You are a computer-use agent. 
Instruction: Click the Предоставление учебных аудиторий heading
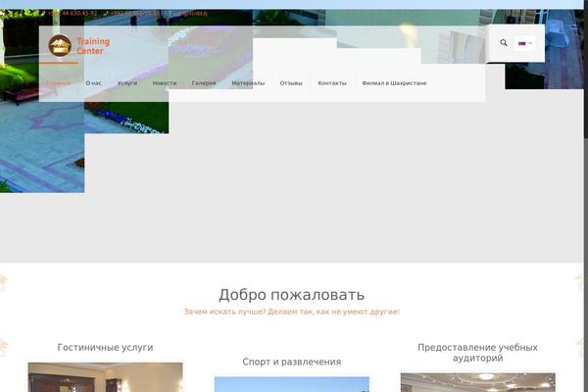pyautogui.click(x=478, y=353)
